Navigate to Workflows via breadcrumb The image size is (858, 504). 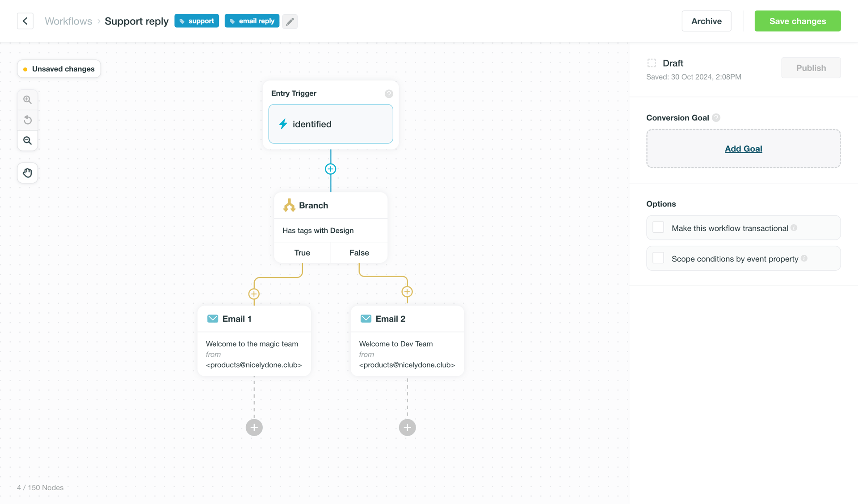(x=68, y=21)
